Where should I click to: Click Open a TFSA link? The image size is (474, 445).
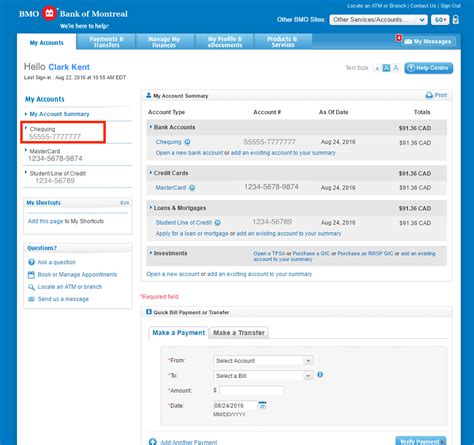click(269, 253)
